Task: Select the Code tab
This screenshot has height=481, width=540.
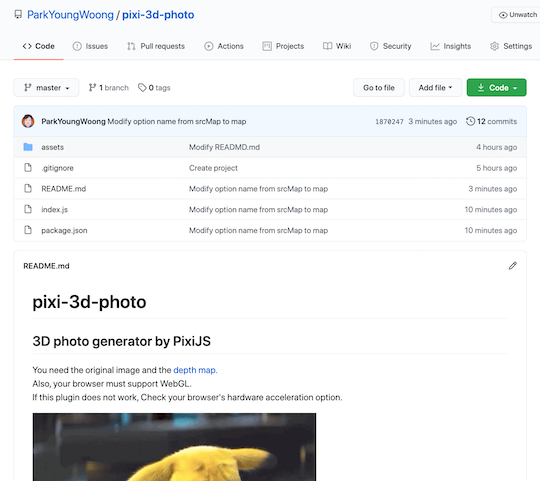Action: (x=39, y=46)
